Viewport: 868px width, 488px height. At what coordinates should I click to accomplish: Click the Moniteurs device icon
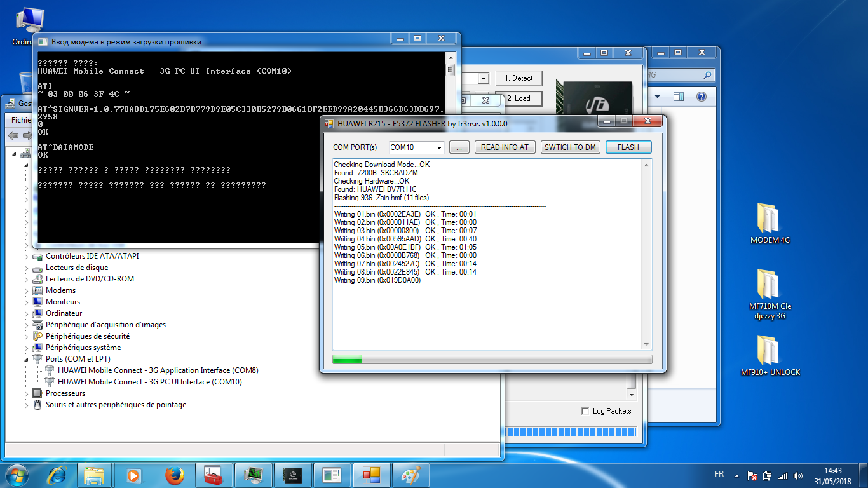click(x=37, y=302)
